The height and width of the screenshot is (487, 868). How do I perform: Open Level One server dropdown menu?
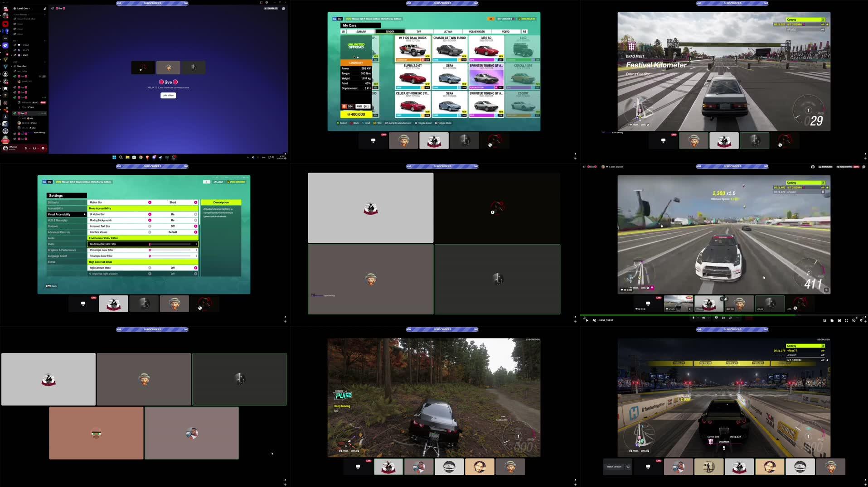pyautogui.click(x=24, y=9)
